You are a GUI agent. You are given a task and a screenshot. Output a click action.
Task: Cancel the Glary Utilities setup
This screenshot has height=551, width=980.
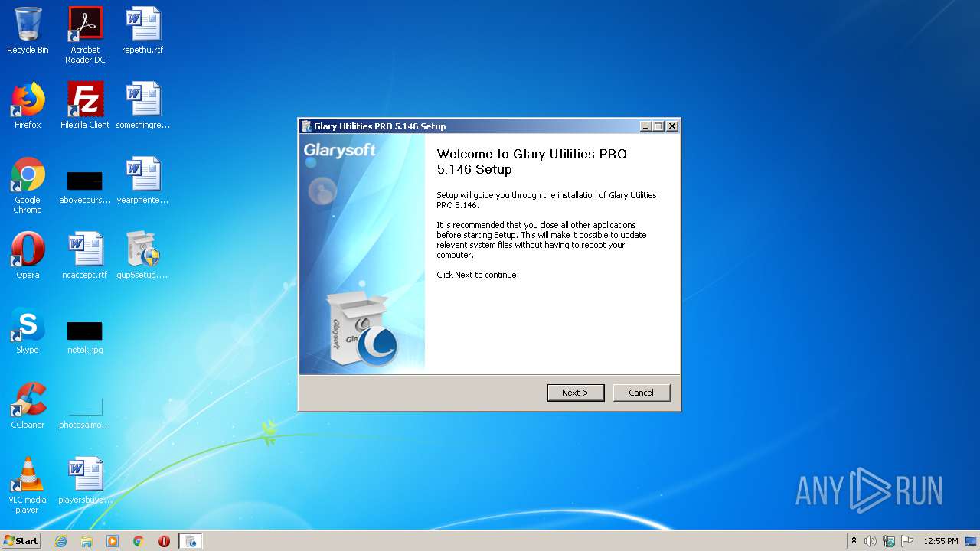tap(642, 393)
